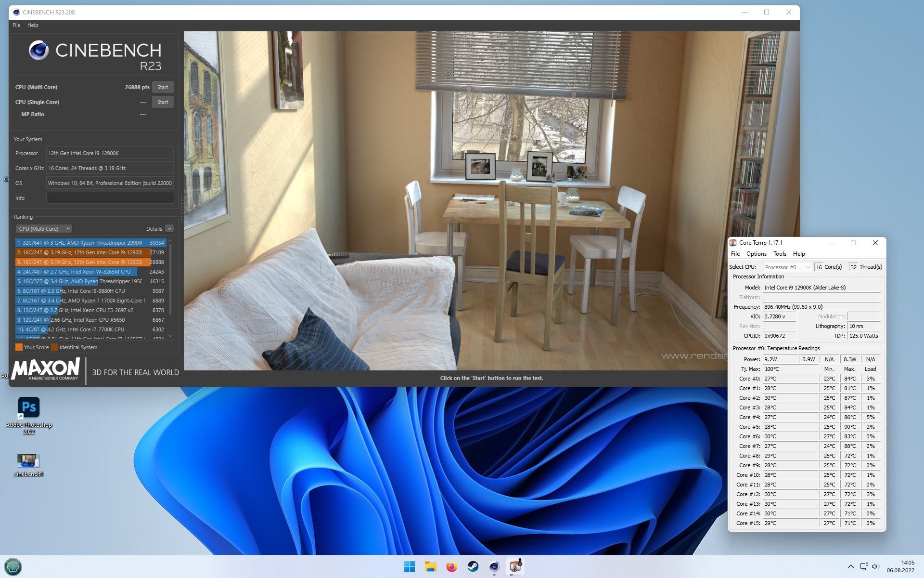924x578 pixels.
Task: Open the CPU (Multi Core) ranking dropdown
Action: pos(44,229)
